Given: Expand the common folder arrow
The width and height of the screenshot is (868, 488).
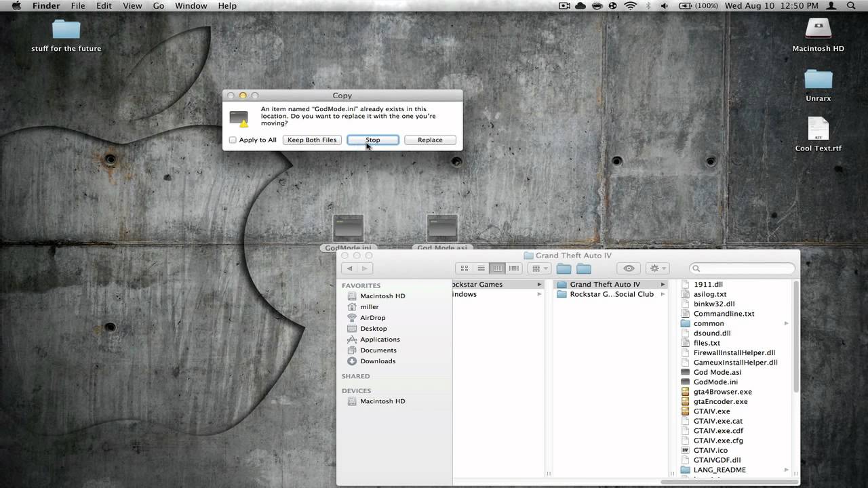Looking at the screenshot, I should [x=787, y=323].
